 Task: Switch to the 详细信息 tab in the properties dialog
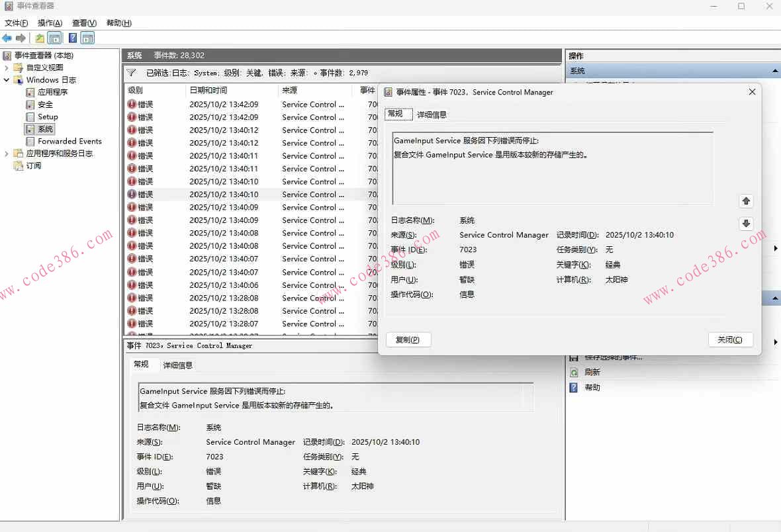432,114
